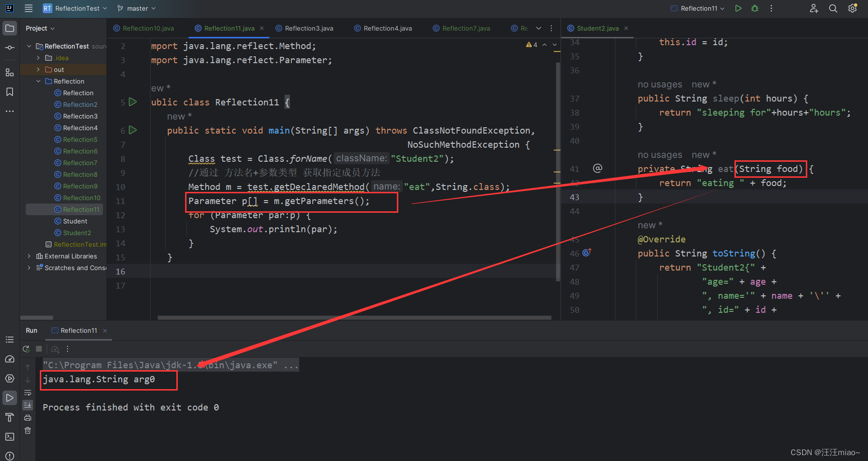868x461 pixels.
Task: Open the main hamburger menu
Action: (x=29, y=8)
